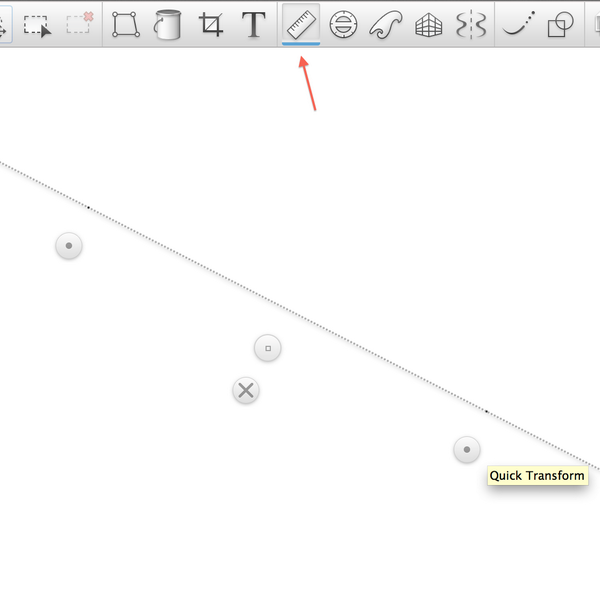Click the ruler's close X handle
Viewport: 600px width, 591px height.
pyautogui.click(x=246, y=390)
